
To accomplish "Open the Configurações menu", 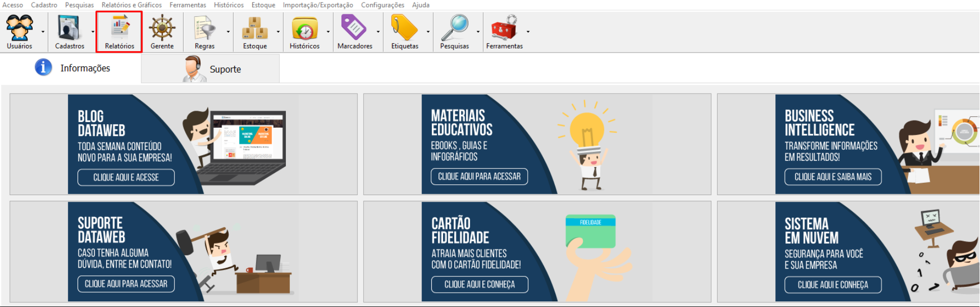I will 383,5.
